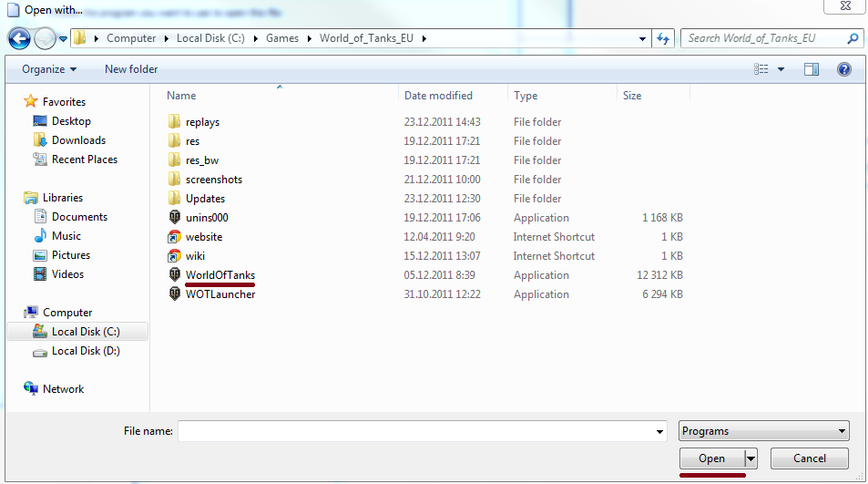
Task: Select Network in navigation pane
Action: coord(63,389)
